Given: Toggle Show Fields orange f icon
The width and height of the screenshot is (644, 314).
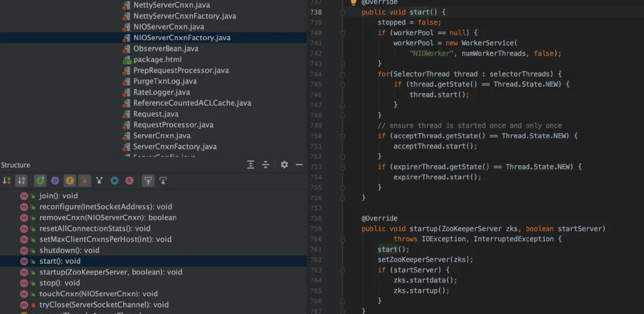Looking at the screenshot, I should pos(69,180).
